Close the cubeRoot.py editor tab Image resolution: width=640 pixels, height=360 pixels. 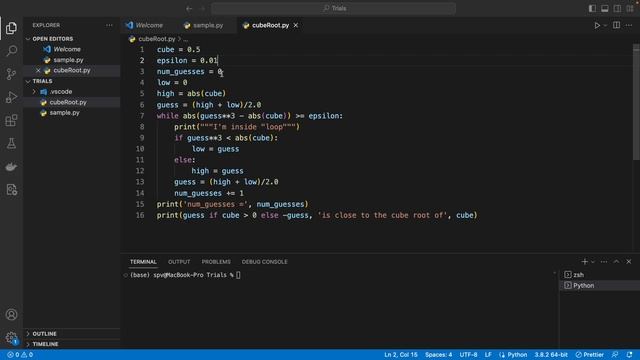tap(296, 25)
